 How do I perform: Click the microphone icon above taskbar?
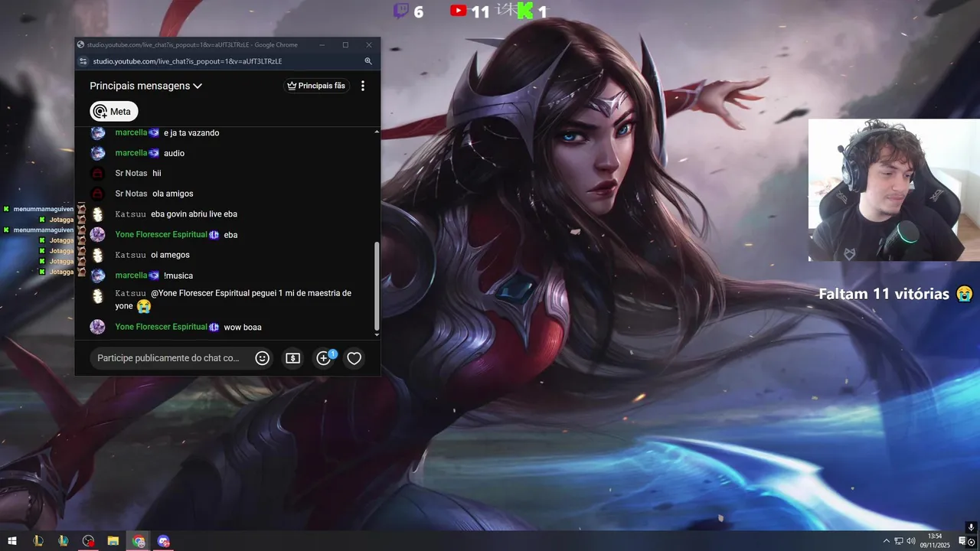pyautogui.click(x=971, y=527)
